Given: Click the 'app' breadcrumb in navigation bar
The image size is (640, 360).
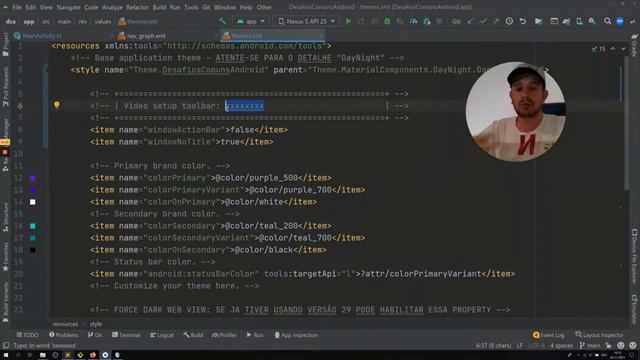Looking at the screenshot, I should pyautogui.click(x=29, y=21).
